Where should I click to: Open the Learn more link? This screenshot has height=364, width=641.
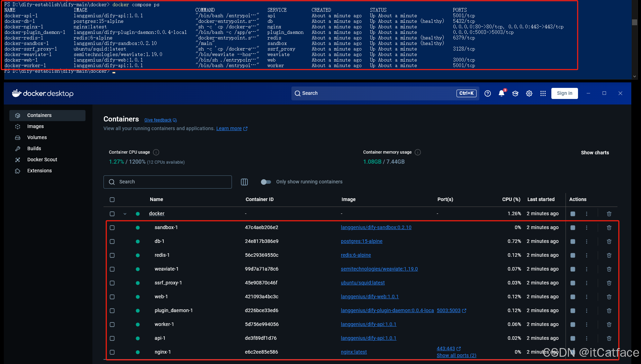tap(232, 129)
